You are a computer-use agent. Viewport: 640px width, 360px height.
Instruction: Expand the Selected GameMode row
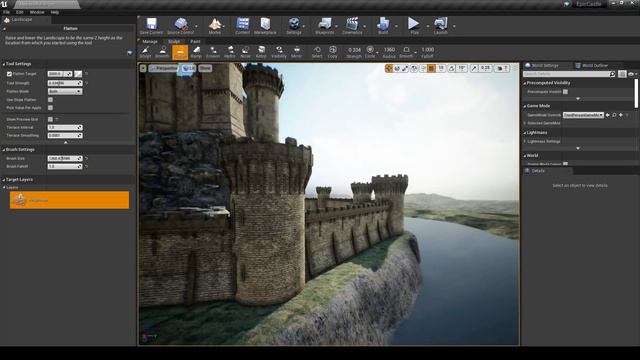[524, 123]
